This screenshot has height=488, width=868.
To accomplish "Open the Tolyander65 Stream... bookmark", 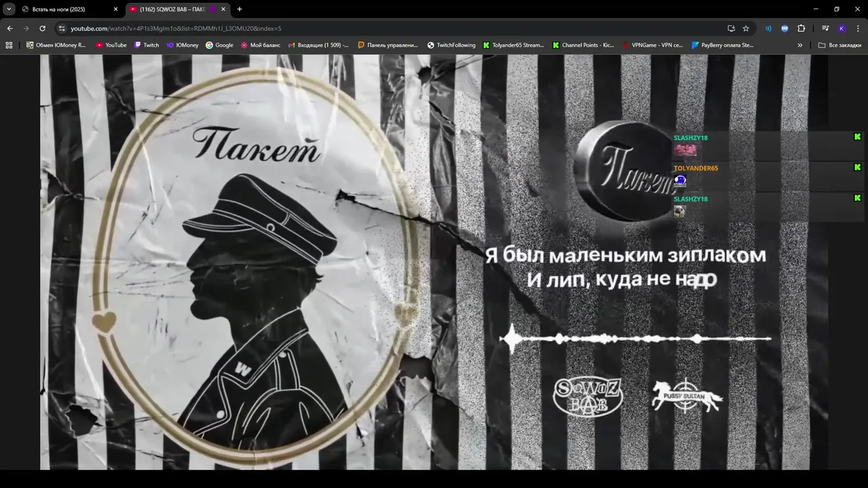I will coord(513,45).
